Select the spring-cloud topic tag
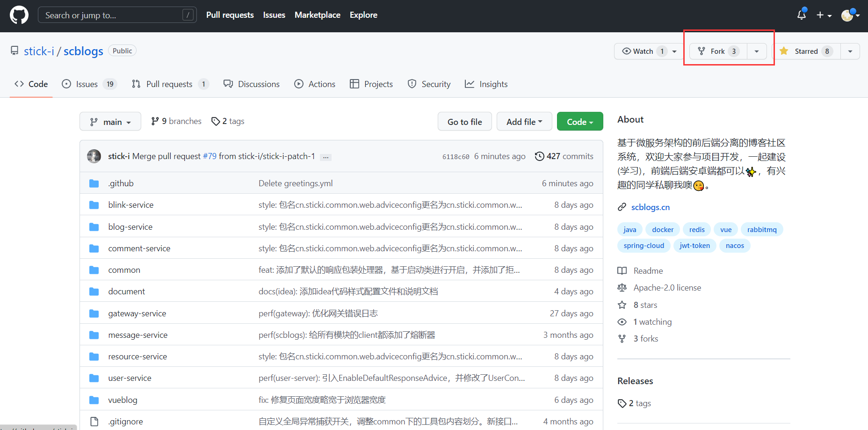The width and height of the screenshot is (868, 430). coord(644,246)
